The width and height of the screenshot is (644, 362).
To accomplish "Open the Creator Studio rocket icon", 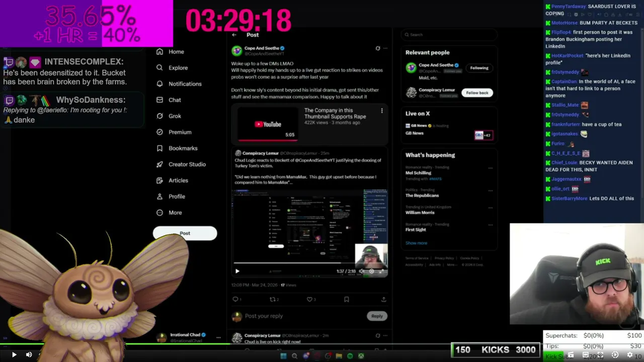I will point(159,164).
